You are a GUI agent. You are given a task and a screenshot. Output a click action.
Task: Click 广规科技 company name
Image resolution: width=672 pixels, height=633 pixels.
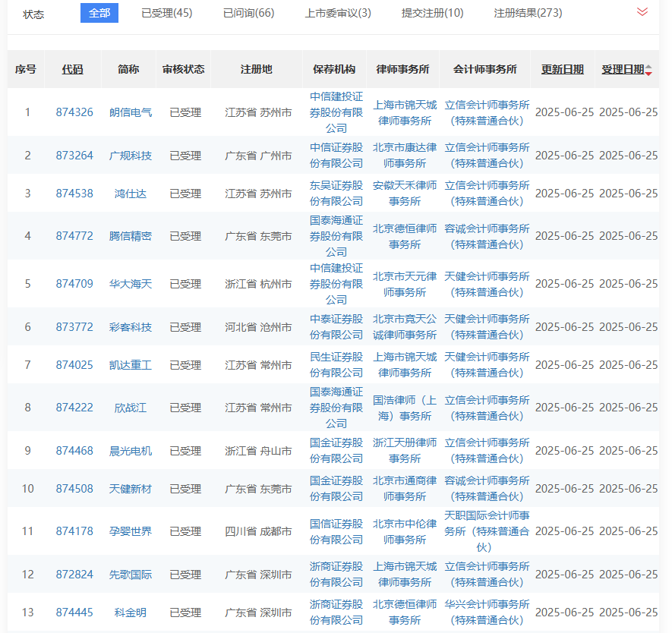coord(131,156)
